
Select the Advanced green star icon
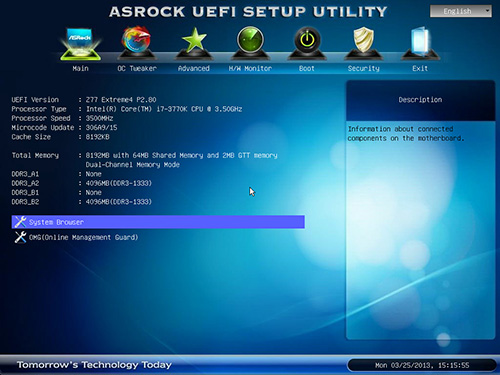[194, 43]
